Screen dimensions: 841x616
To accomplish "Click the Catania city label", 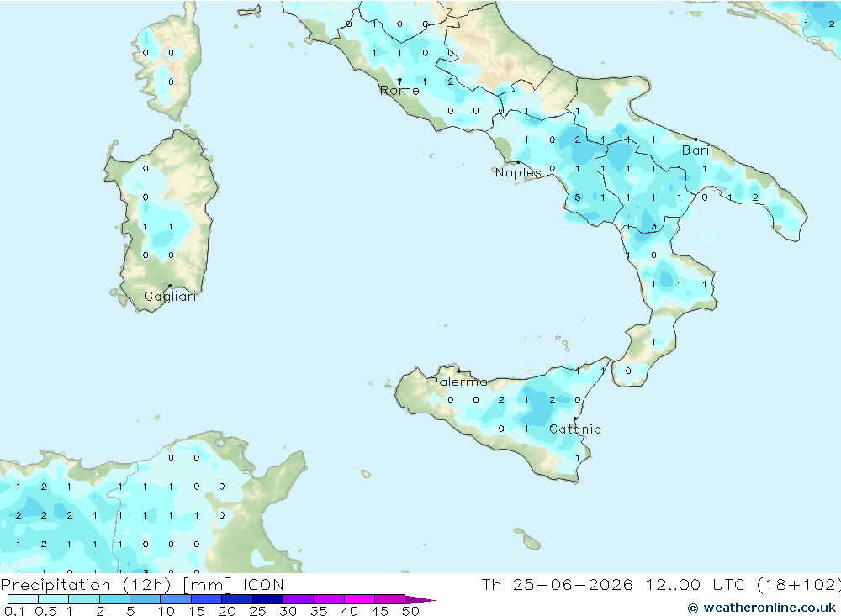I will [x=575, y=429].
